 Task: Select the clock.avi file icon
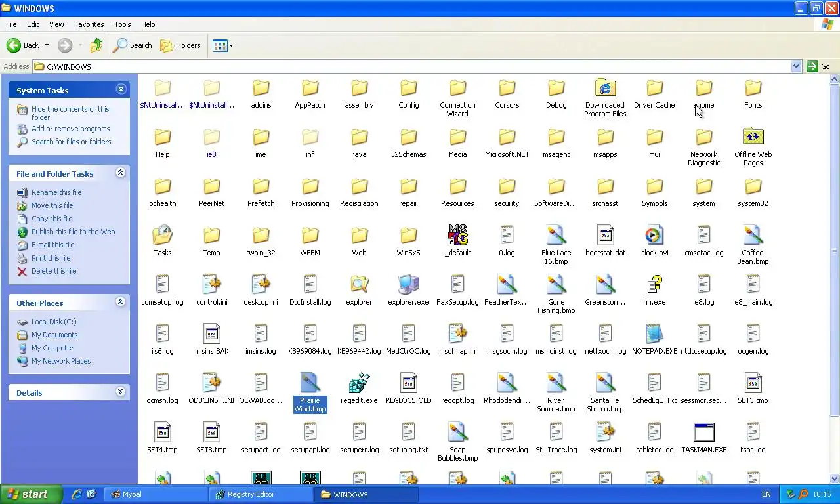pos(654,235)
